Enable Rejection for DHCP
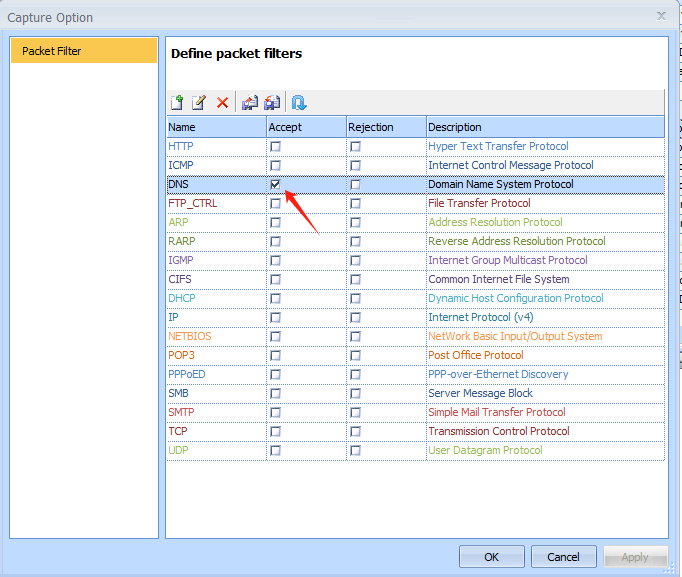Screen dimensions: 682x577 coord(355,298)
